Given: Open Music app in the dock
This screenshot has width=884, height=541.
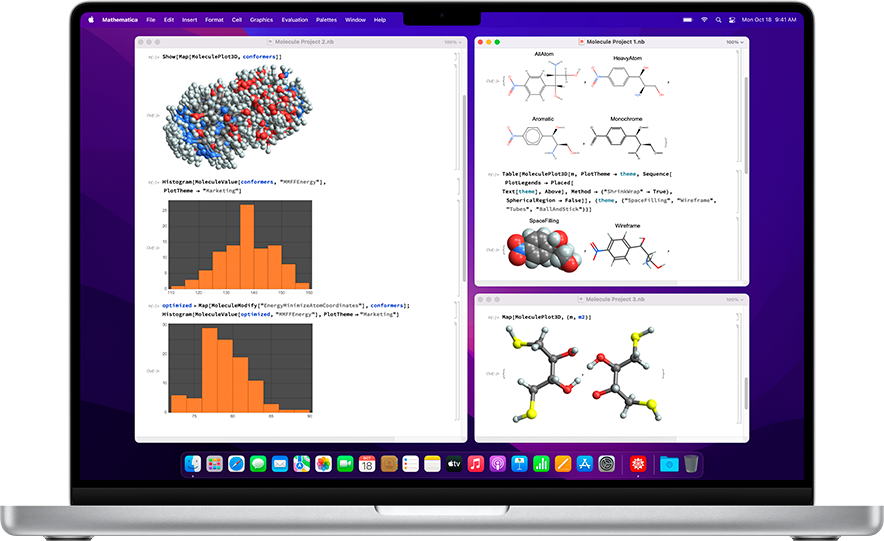Looking at the screenshot, I should [476, 464].
